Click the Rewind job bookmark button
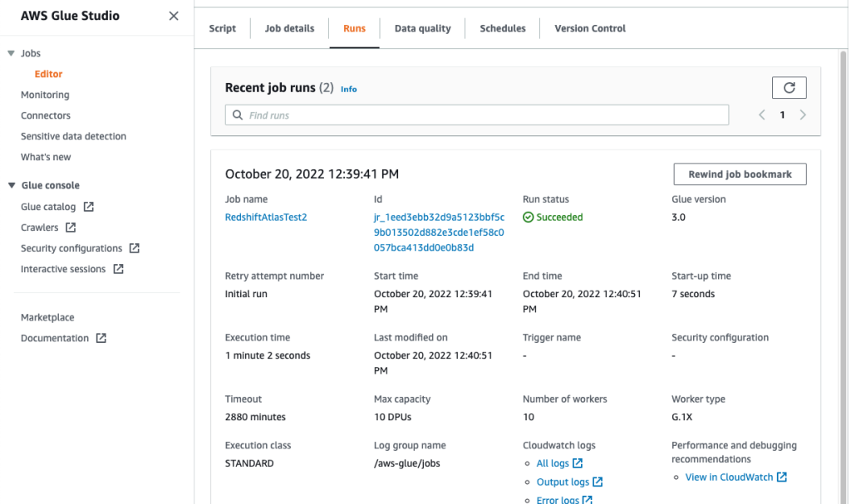The image size is (851, 504). (740, 174)
